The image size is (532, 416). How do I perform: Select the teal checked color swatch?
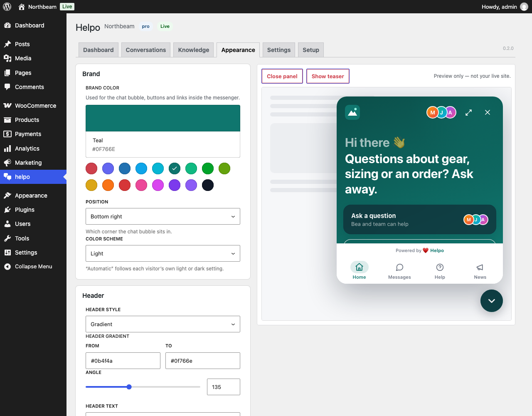click(x=175, y=168)
